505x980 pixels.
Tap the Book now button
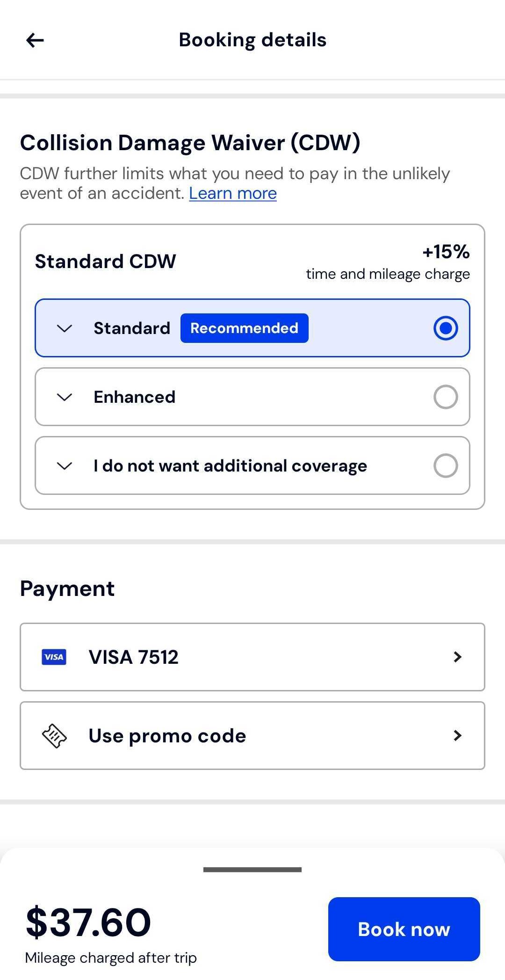pyautogui.click(x=404, y=929)
